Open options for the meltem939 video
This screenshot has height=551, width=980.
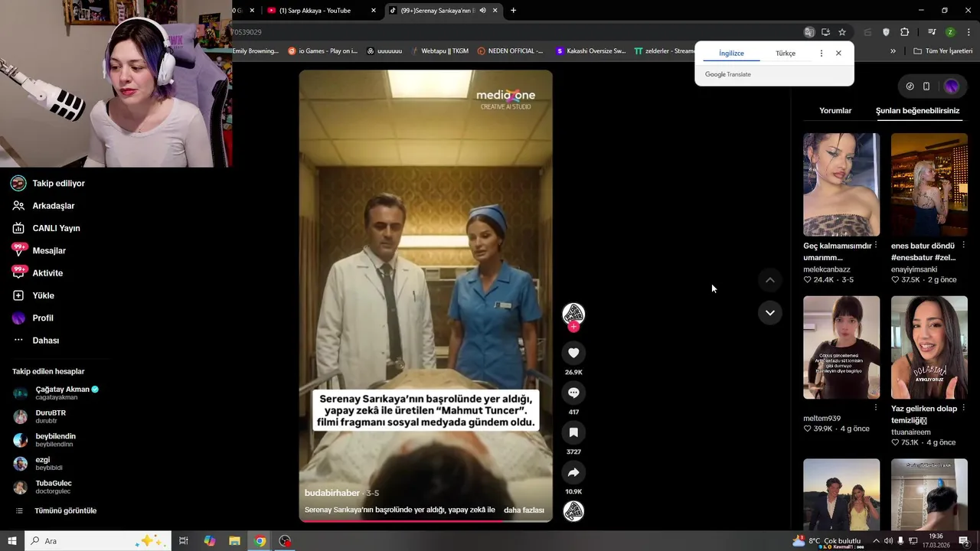pyautogui.click(x=876, y=408)
